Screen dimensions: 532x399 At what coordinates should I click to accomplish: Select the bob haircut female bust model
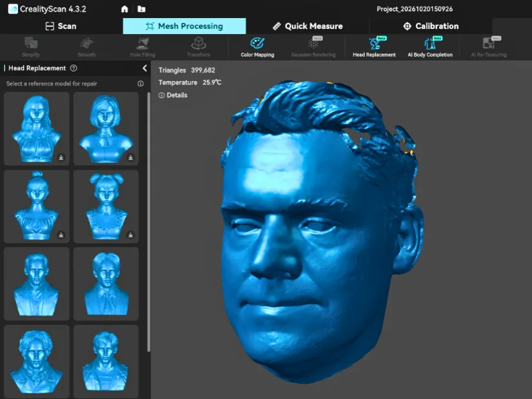point(106,128)
